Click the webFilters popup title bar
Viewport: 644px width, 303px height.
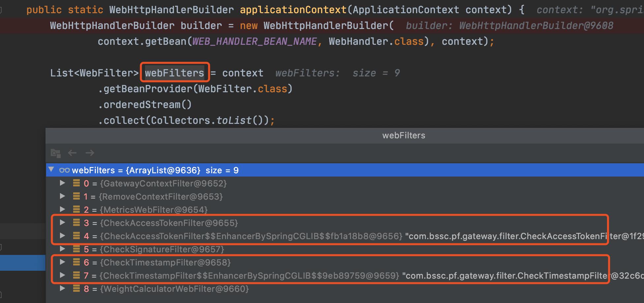tap(345, 135)
